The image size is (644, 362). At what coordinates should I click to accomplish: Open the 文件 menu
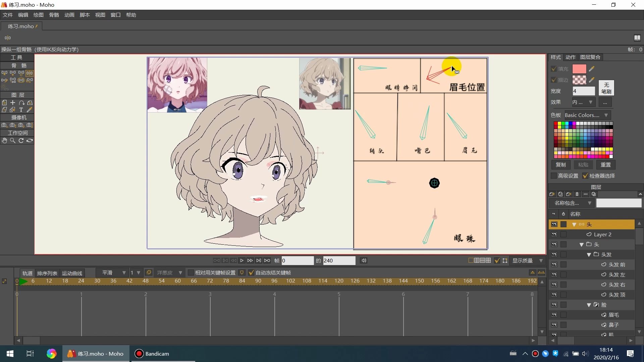(8, 15)
